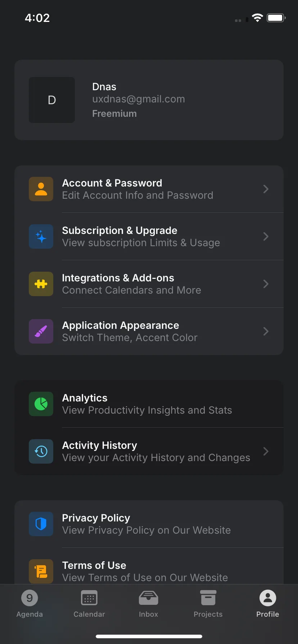Tap the D avatar thumbnail
The height and width of the screenshot is (644, 298).
click(x=52, y=100)
